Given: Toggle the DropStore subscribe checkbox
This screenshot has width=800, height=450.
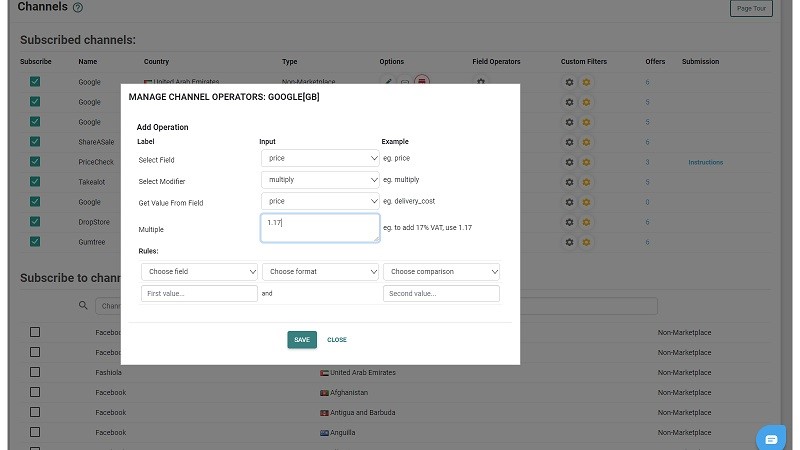Looking at the screenshot, I should [35, 221].
